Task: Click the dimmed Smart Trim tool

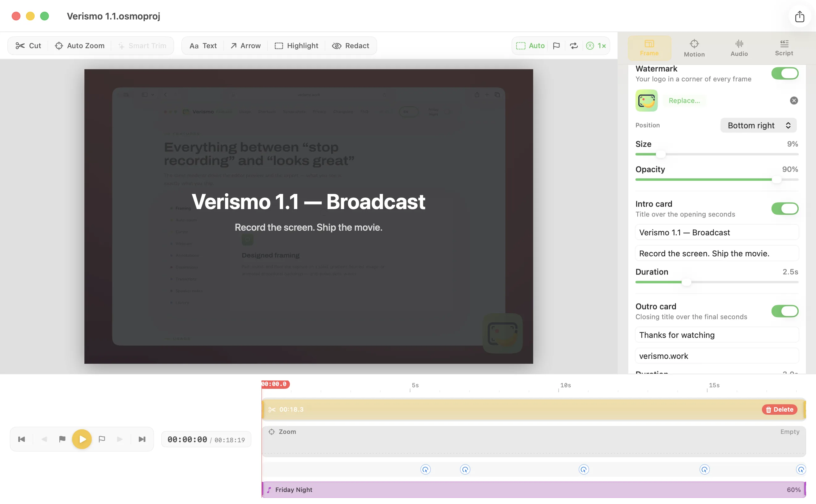Action: pyautogui.click(x=142, y=46)
